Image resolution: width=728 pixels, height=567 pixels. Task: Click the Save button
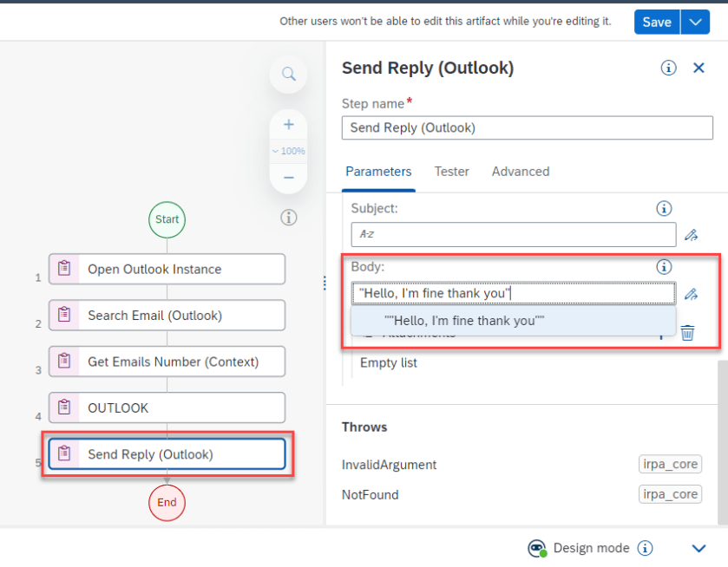point(657,22)
